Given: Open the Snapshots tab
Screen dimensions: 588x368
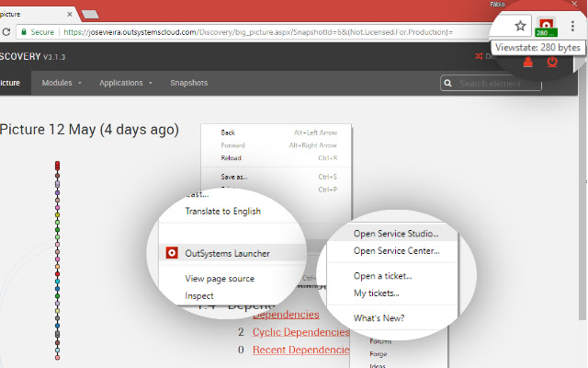Looking at the screenshot, I should pos(188,83).
